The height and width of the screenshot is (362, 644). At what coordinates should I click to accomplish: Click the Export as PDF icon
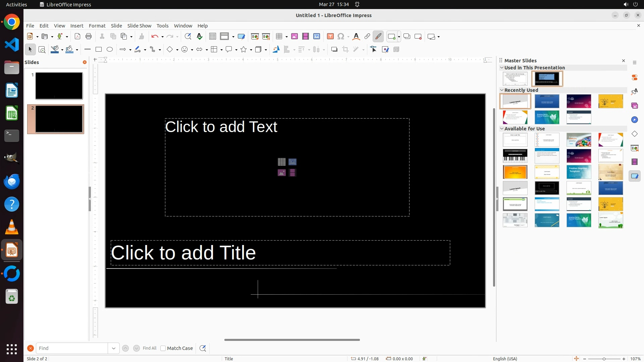tap(77, 37)
